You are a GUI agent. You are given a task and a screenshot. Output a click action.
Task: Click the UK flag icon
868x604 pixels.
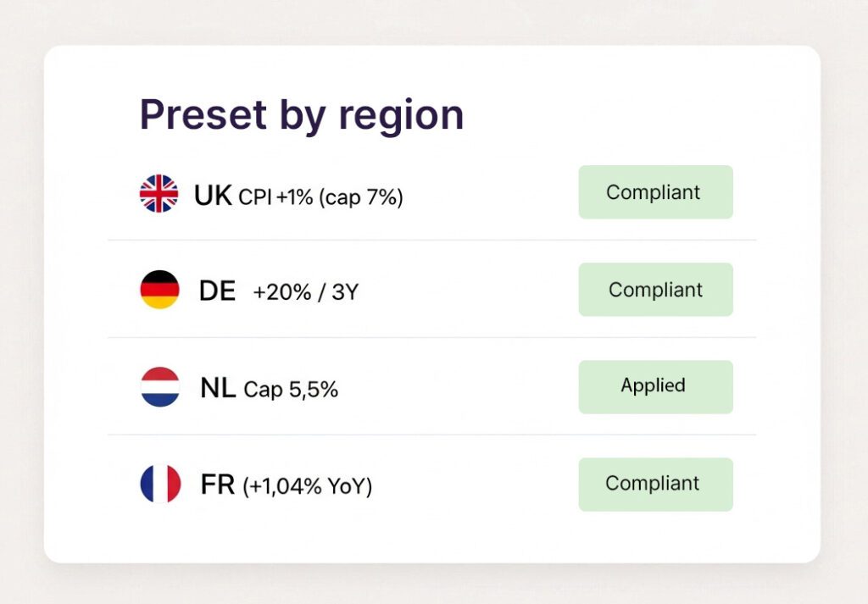pyautogui.click(x=159, y=193)
